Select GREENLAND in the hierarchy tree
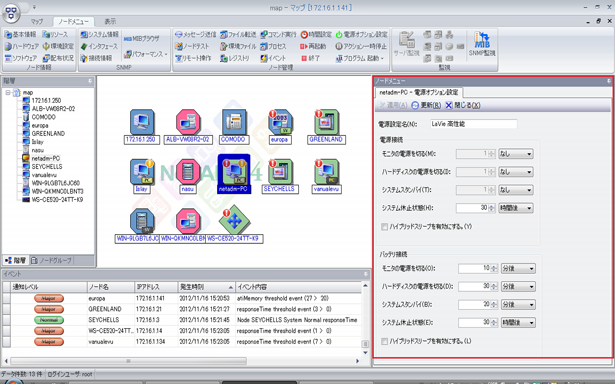The height and width of the screenshot is (384, 615). click(48, 133)
